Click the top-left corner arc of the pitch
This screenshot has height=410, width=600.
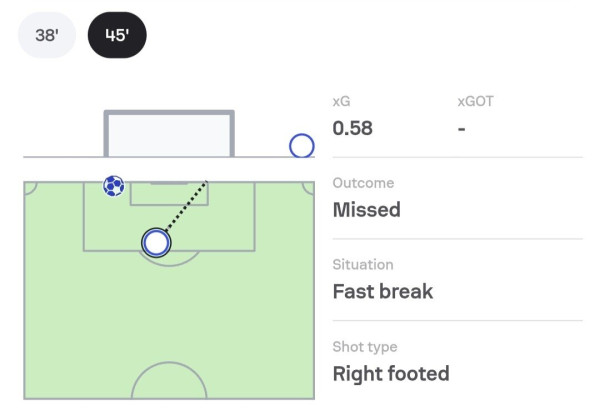point(31,189)
